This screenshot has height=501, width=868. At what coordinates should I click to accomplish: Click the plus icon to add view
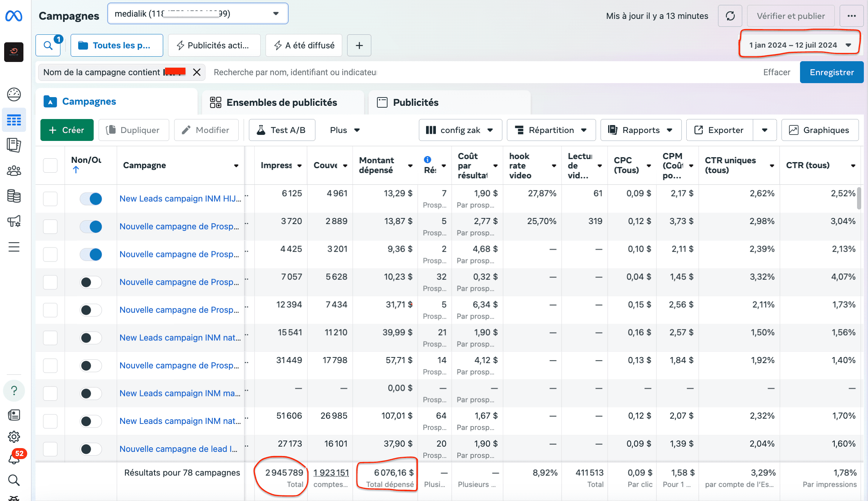click(359, 45)
